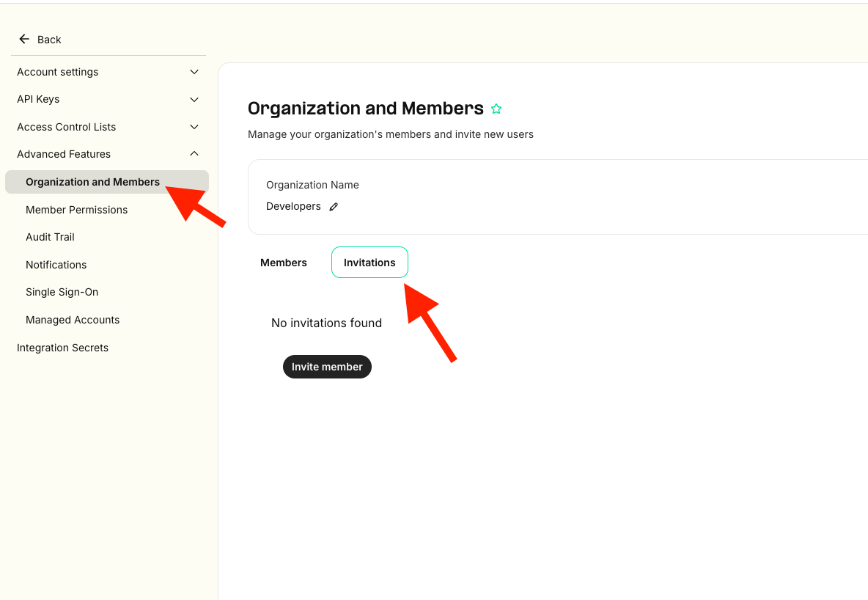Select Organization and Members sidebar item
The image size is (868, 600).
coord(107,182)
